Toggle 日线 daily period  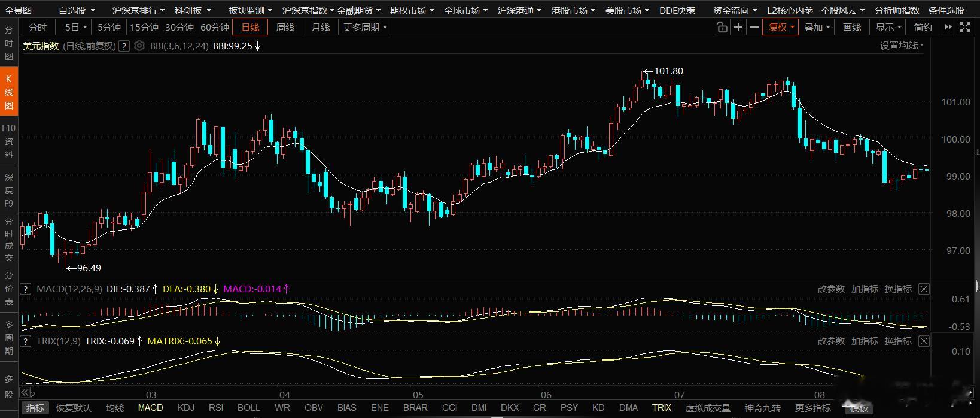(x=250, y=27)
